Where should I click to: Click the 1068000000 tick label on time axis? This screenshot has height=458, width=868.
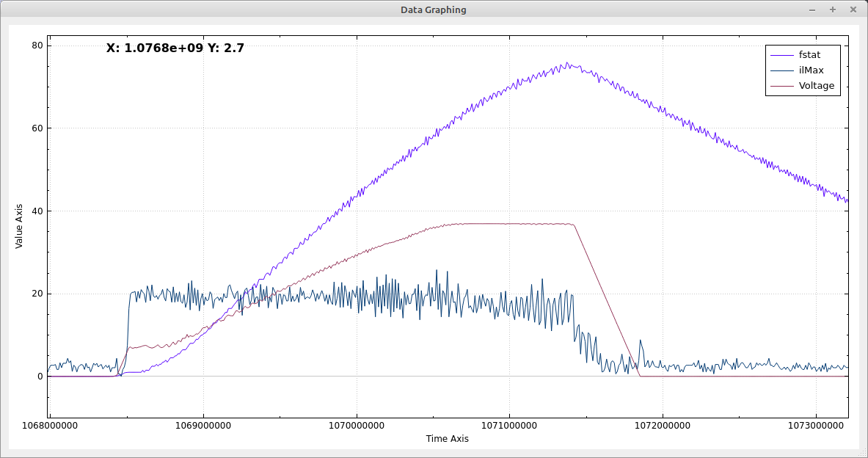coord(50,426)
